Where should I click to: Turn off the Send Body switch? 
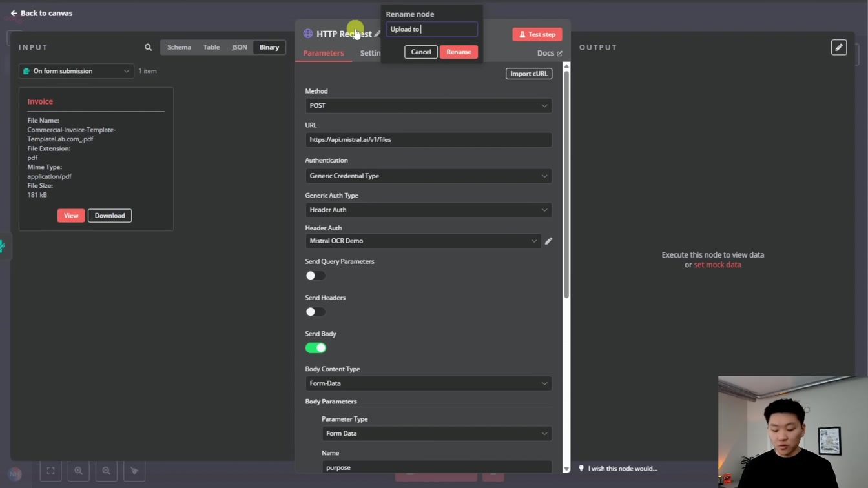click(315, 348)
